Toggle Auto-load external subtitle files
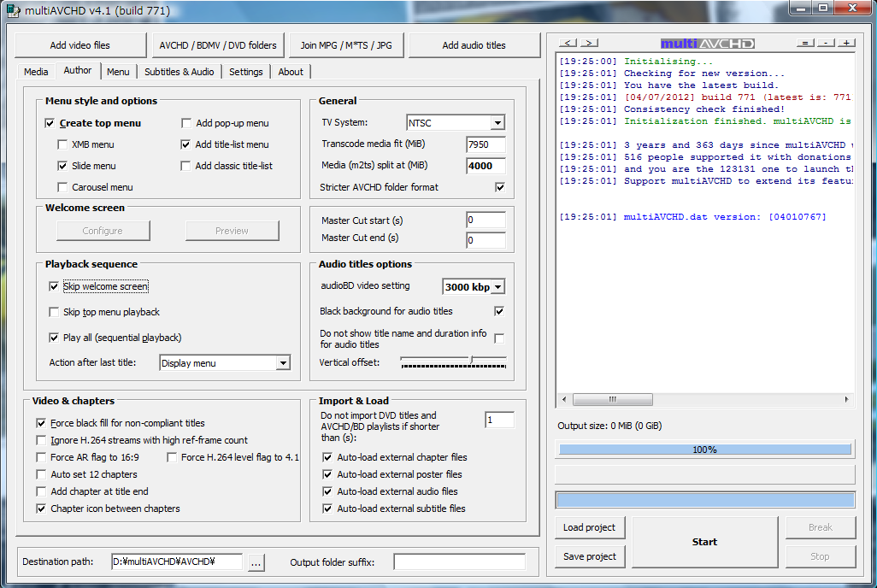The image size is (877, 588). 327,509
